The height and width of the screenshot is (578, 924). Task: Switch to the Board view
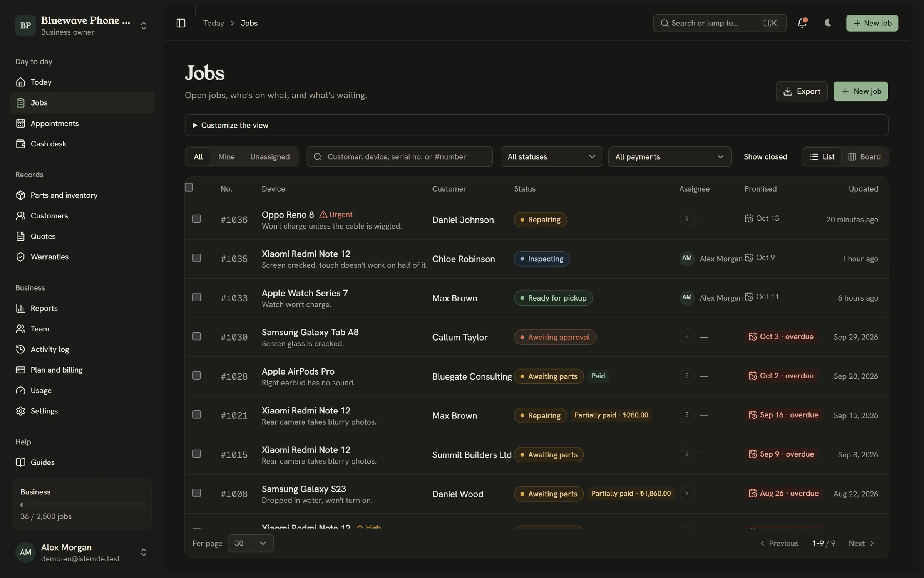[864, 157]
